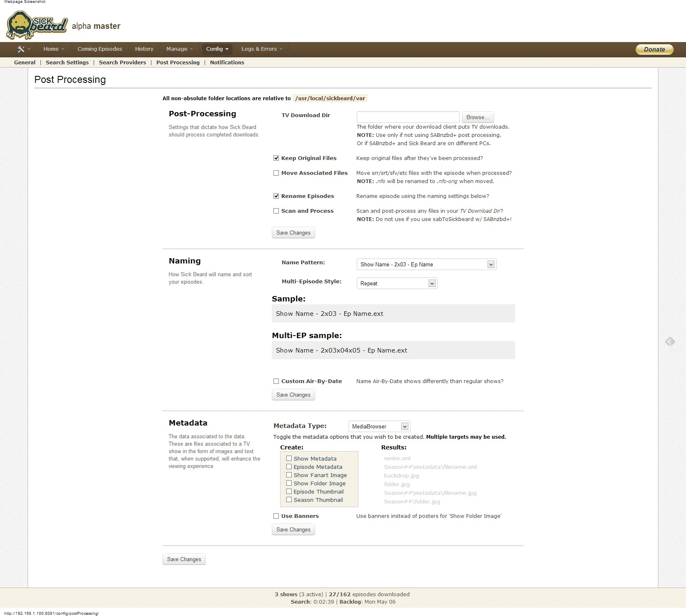Screen dimensions: 686x616
Task: Check Show Metadata option
Action: pyautogui.click(x=289, y=458)
